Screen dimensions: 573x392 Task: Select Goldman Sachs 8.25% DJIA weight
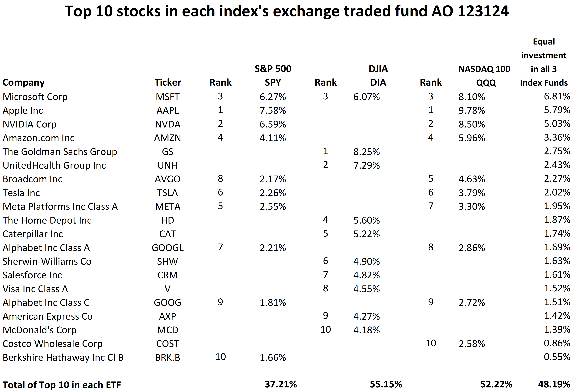click(x=366, y=152)
